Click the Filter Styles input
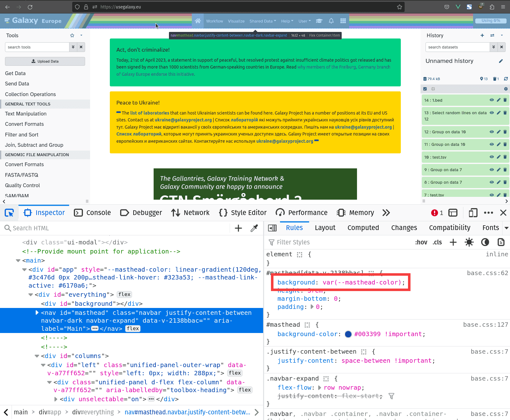The width and height of the screenshot is (510, 420). [339, 242]
